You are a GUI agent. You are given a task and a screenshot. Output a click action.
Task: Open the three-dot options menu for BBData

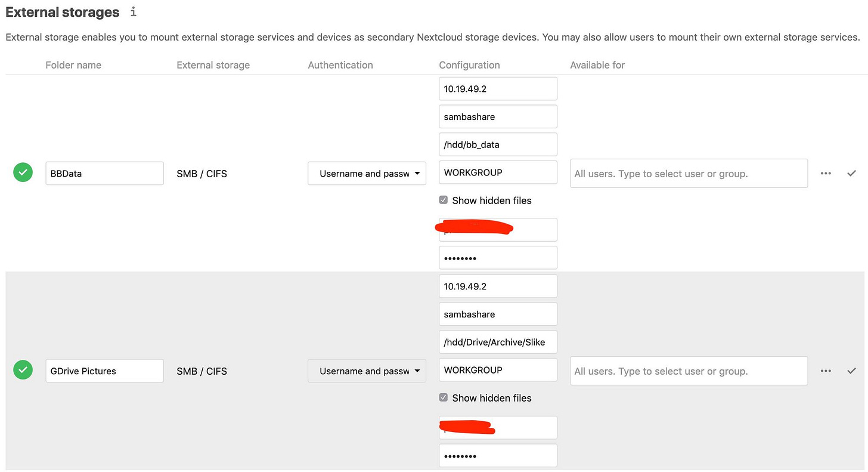click(x=826, y=173)
